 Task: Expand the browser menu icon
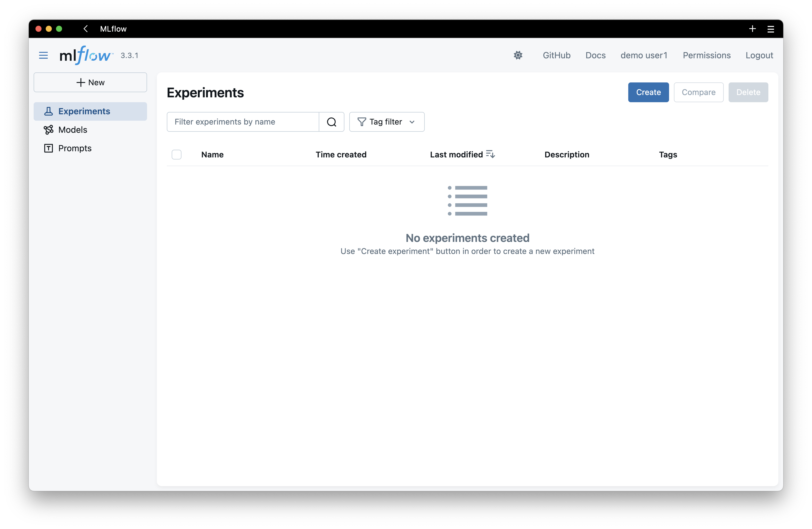[771, 29]
